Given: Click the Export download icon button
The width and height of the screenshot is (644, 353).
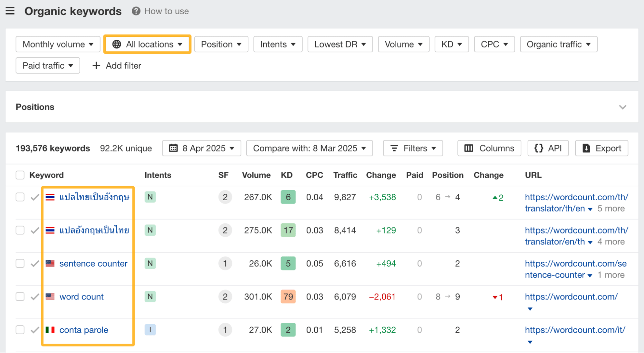Looking at the screenshot, I should pos(601,148).
